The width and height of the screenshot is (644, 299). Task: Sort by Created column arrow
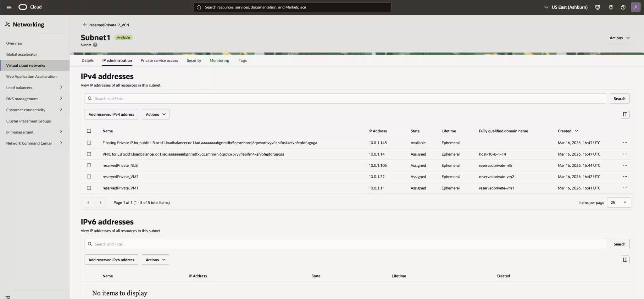[576, 131]
